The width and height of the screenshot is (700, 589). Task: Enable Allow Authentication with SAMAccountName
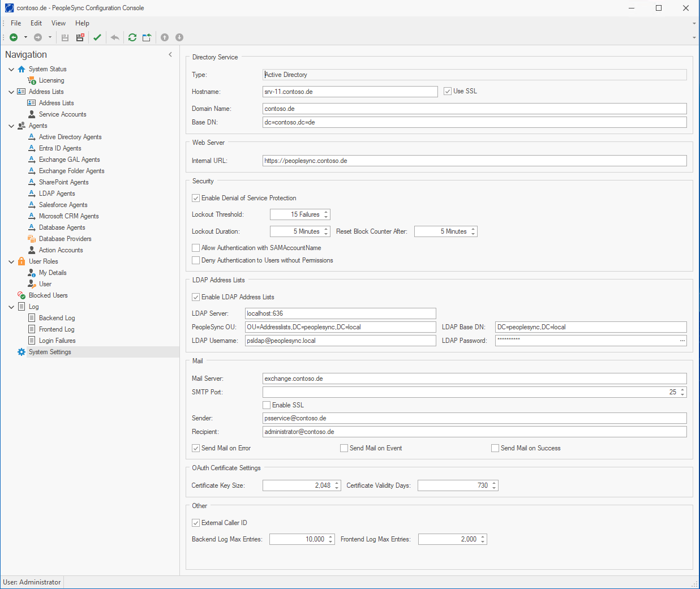pos(196,248)
